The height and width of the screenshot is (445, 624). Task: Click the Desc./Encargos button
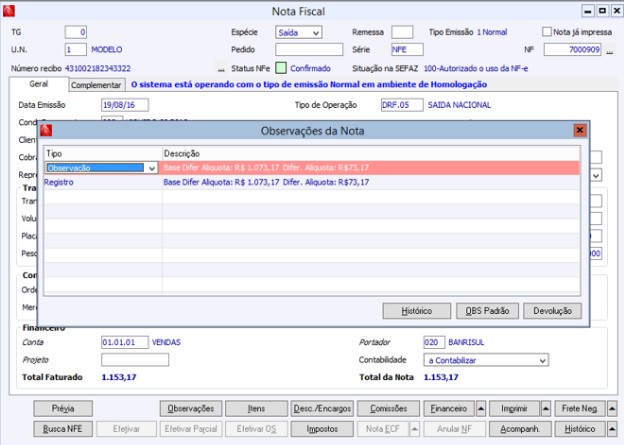(x=322, y=408)
